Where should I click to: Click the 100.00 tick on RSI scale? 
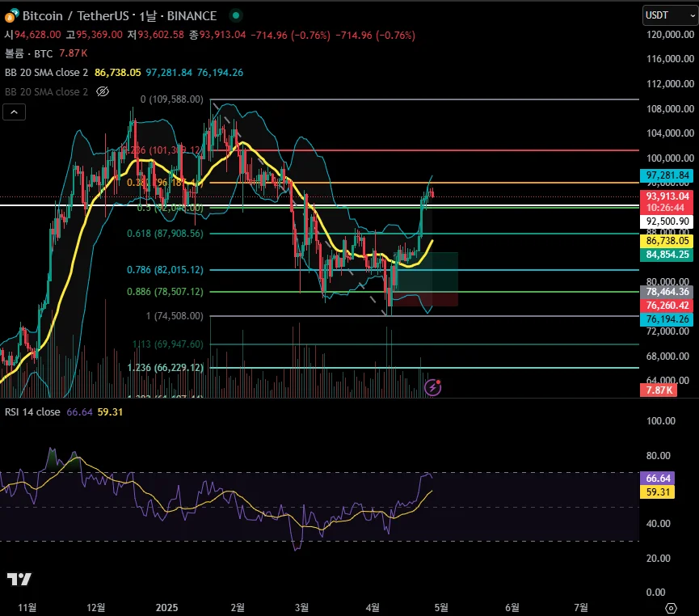click(661, 420)
